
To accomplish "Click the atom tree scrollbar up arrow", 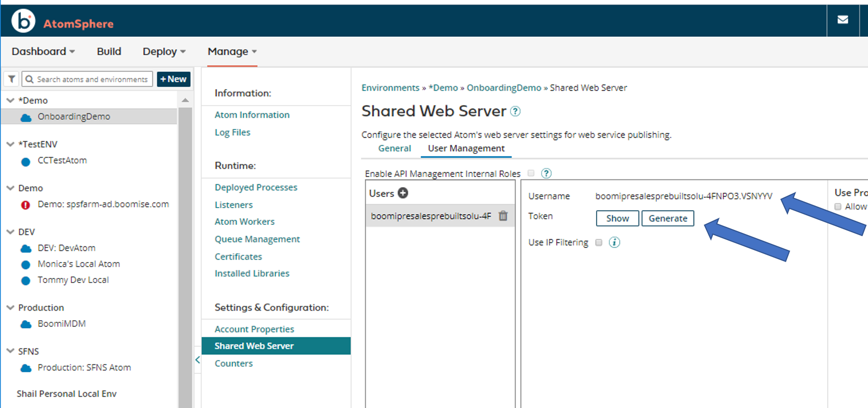I will 185,100.
